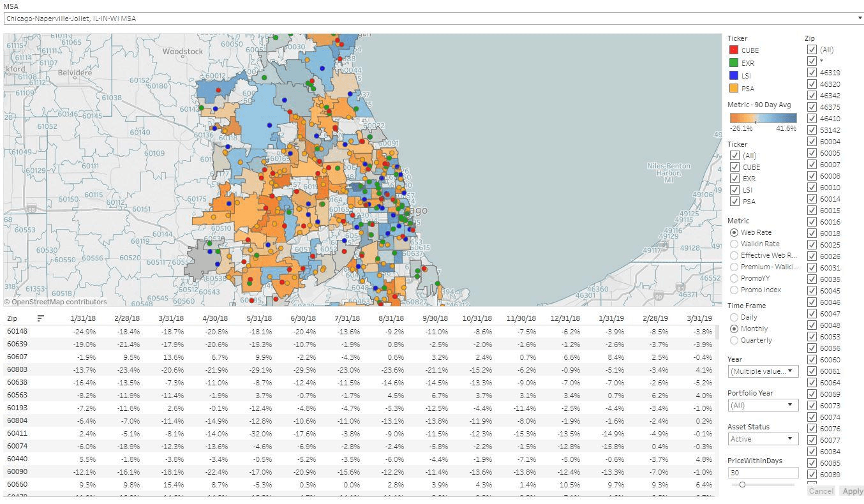864x504 pixels.
Task: Uncheck zip code 46319 in the Zip filter
Action: [x=812, y=72]
